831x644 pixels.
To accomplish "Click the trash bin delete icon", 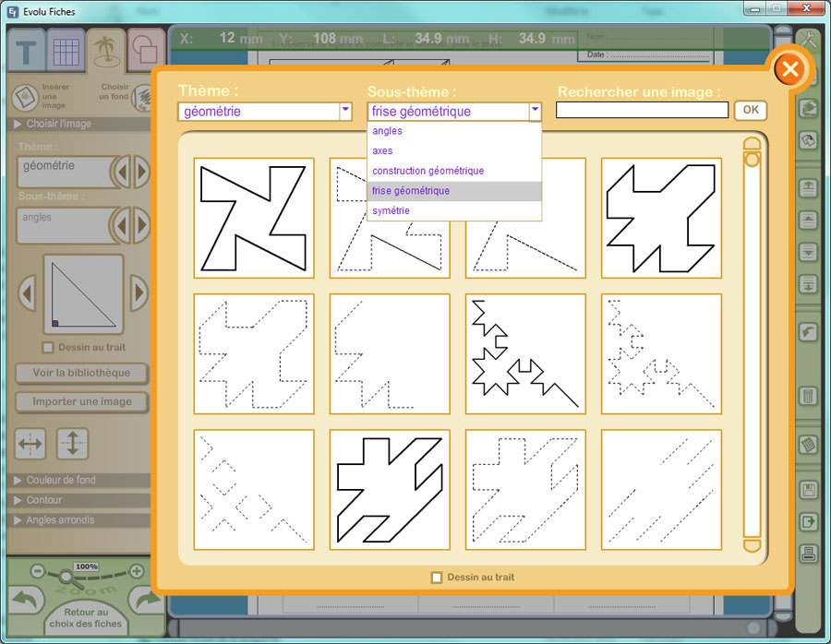I will [809, 397].
